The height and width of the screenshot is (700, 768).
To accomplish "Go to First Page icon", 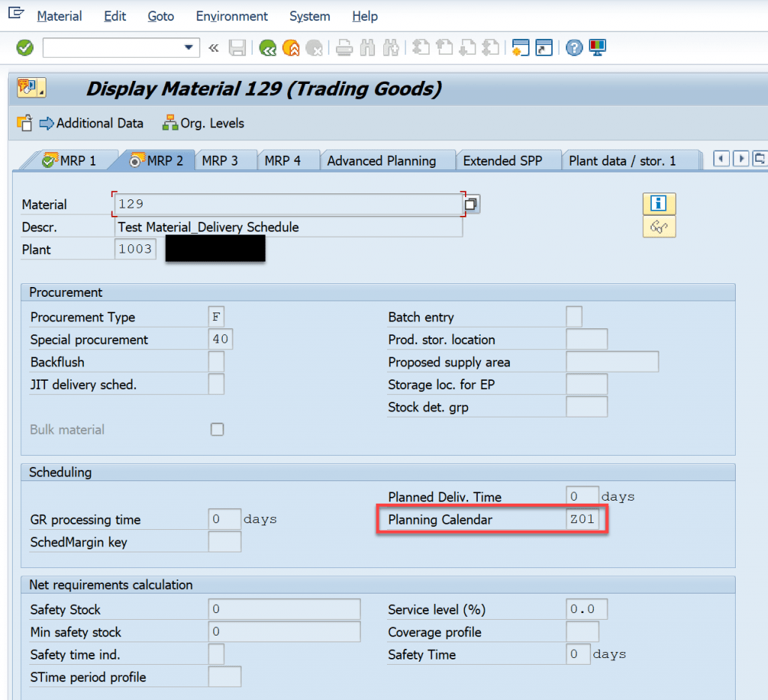I will [421, 48].
